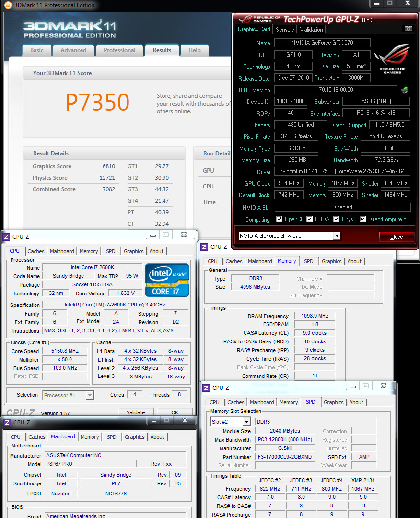Click the NVIDIA SLI Disabled field
Viewport: 420px width, 518px height.
coord(342,207)
